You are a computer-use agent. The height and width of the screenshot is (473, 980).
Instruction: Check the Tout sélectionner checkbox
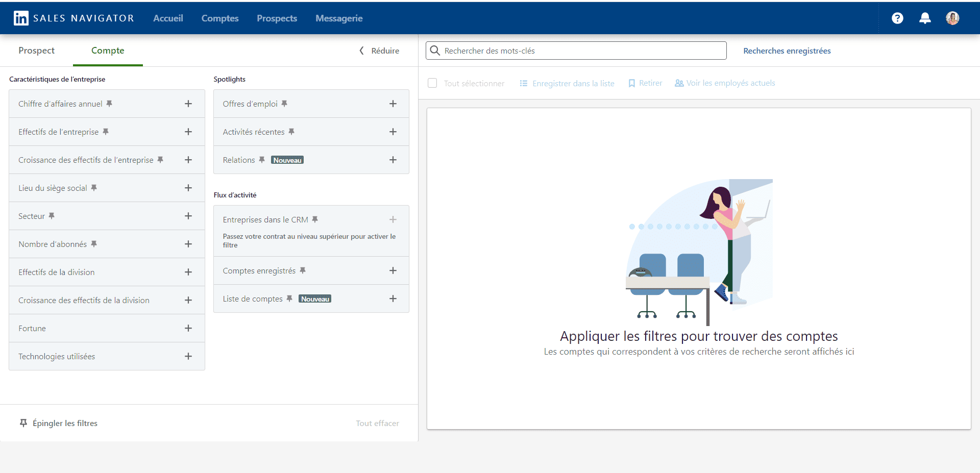[x=432, y=83]
